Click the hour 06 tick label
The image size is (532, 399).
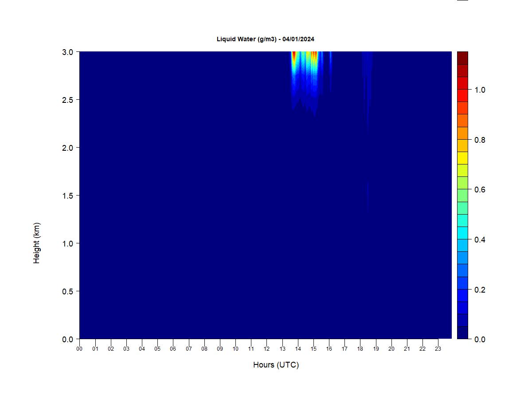click(x=173, y=349)
